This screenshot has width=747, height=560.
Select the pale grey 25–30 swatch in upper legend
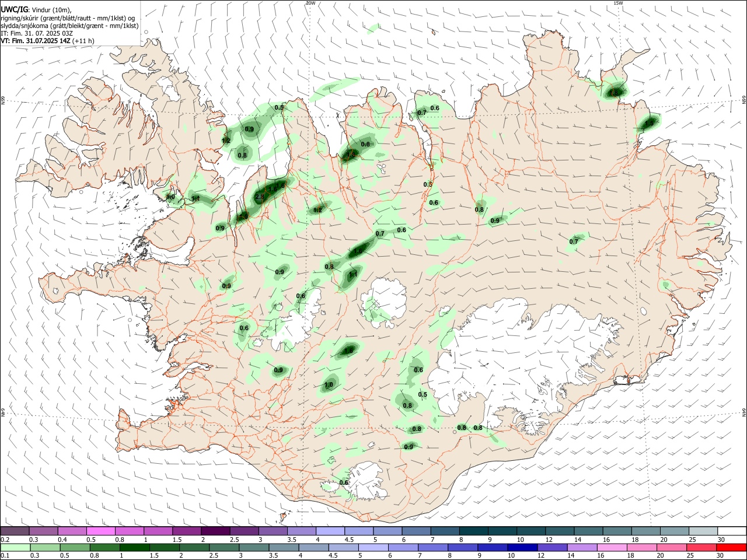tap(703, 531)
